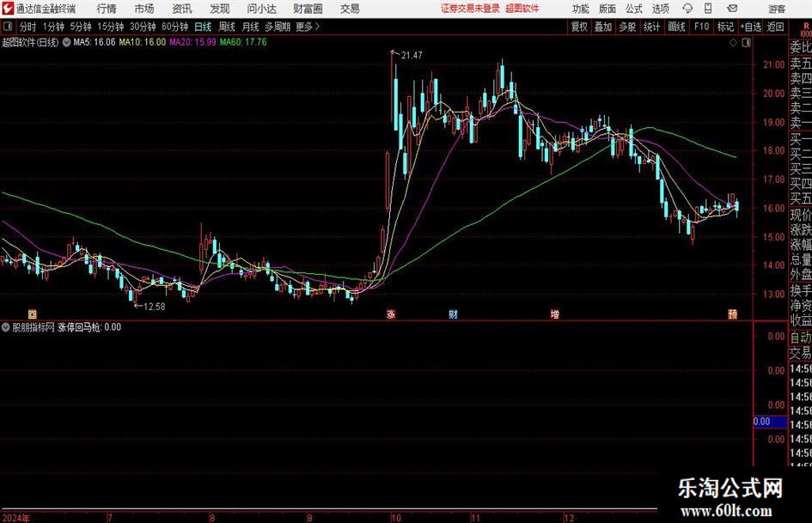
Task: Click the 统计 statistics button
Action: pyautogui.click(x=651, y=27)
